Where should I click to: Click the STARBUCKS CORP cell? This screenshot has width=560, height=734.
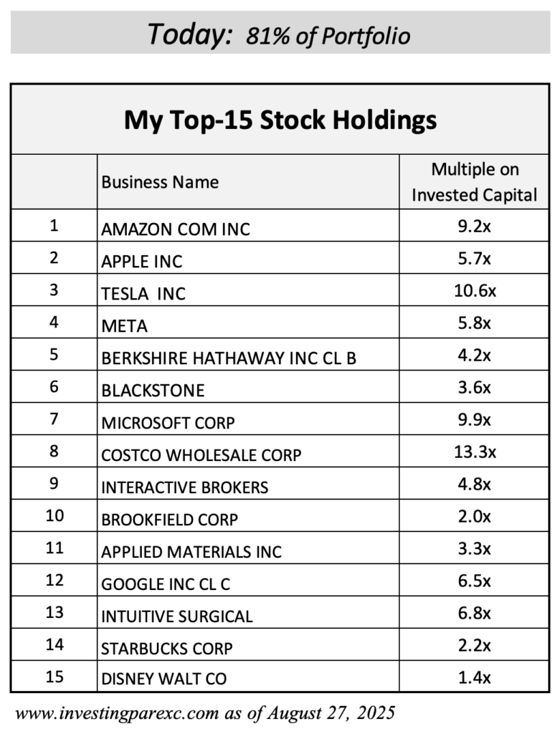[x=248, y=645]
